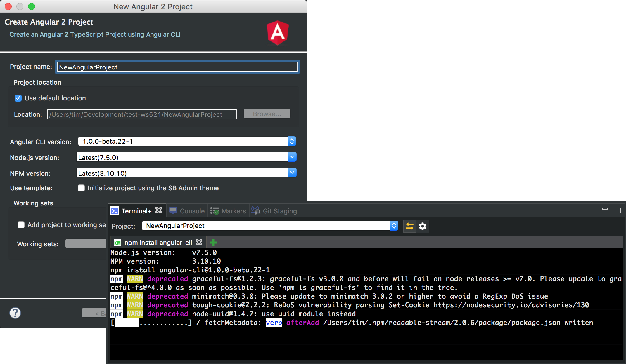626x364 pixels.
Task: Click the 'Node.js version: v7.5.0' terminal line
Action: [164, 252]
